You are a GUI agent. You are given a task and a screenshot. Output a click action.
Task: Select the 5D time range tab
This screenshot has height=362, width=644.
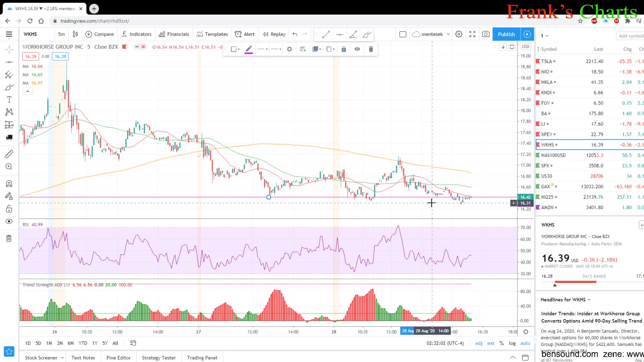click(x=38, y=343)
